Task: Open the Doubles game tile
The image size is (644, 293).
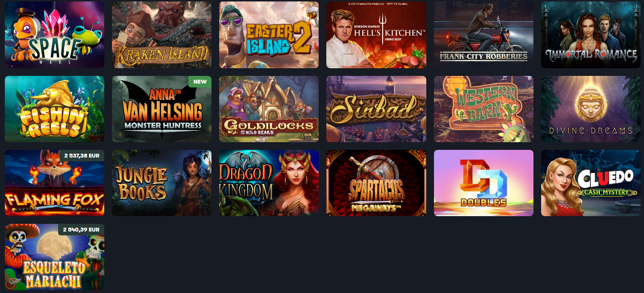Action: point(483,183)
